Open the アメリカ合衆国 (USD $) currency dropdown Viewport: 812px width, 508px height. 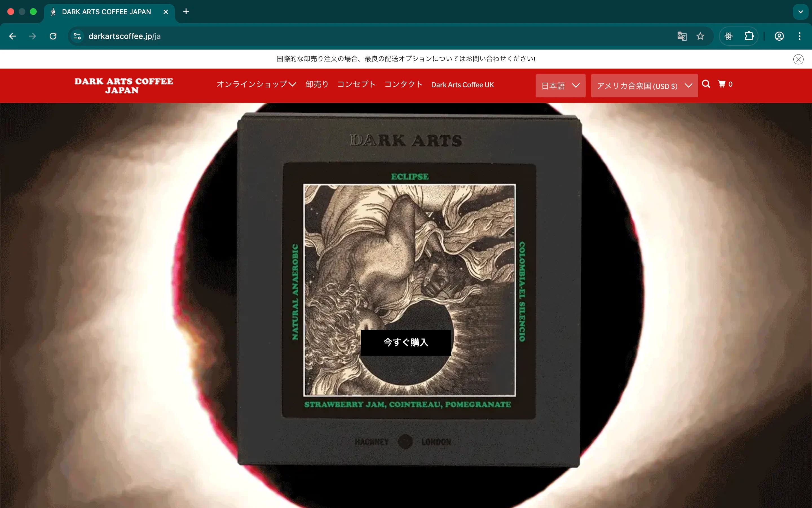tap(644, 86)
